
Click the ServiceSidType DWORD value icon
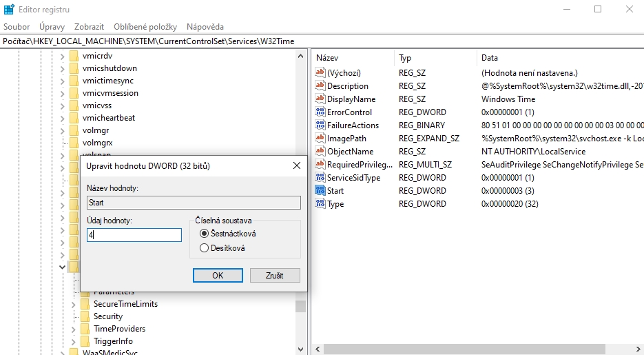click(320, 178)
